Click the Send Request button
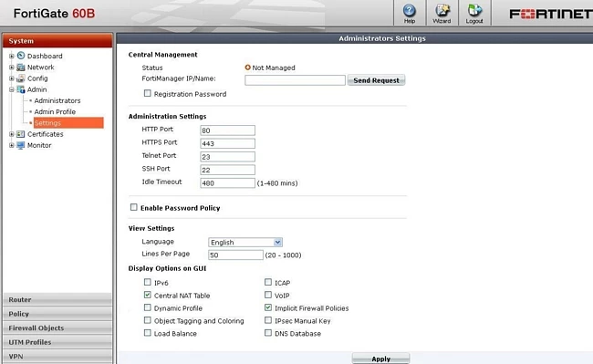 coord(376,80)
